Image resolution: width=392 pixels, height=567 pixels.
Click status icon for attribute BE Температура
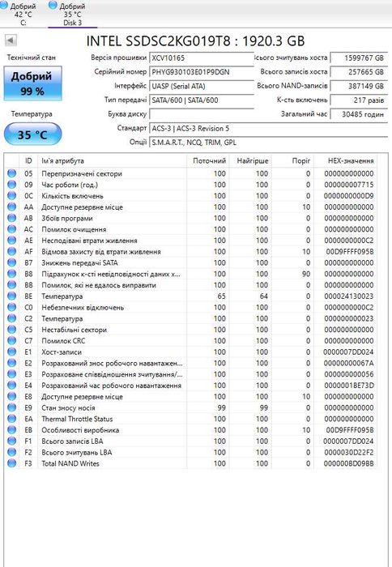pyautogui.click(x=12, y=296)
